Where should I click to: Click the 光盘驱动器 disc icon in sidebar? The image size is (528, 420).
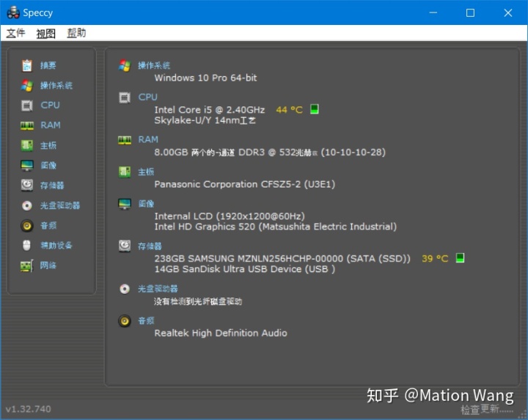coord(27,205)
